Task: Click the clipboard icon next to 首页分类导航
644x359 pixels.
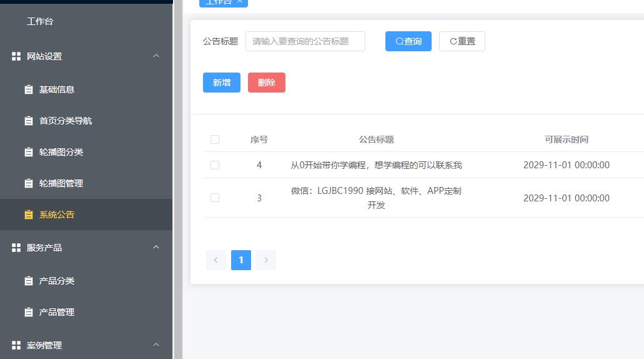Action: coord(29,121)
